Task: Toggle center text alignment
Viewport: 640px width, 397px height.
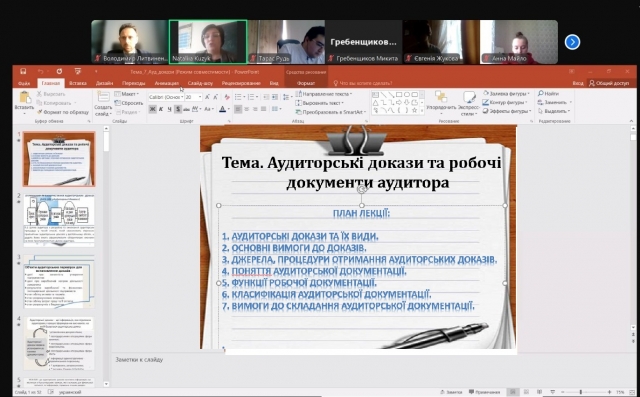Action: [247, 109]
